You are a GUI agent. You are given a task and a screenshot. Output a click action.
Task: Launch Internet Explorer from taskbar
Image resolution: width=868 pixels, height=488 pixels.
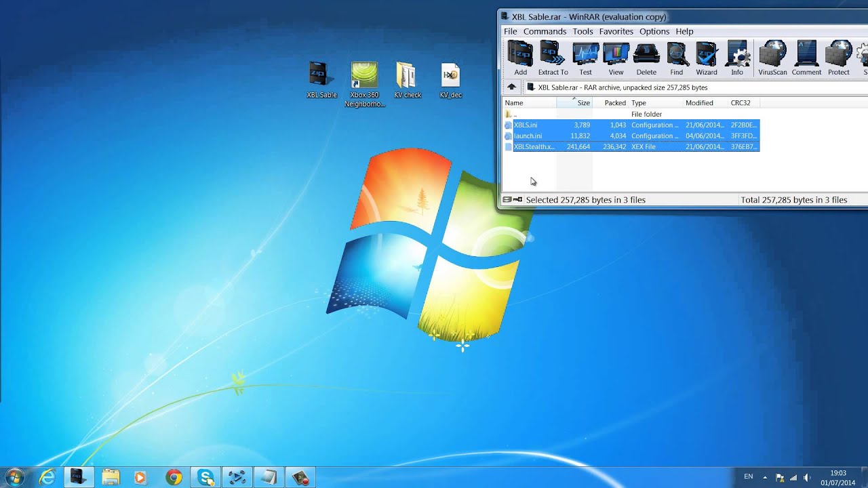(x=47, y=477)
